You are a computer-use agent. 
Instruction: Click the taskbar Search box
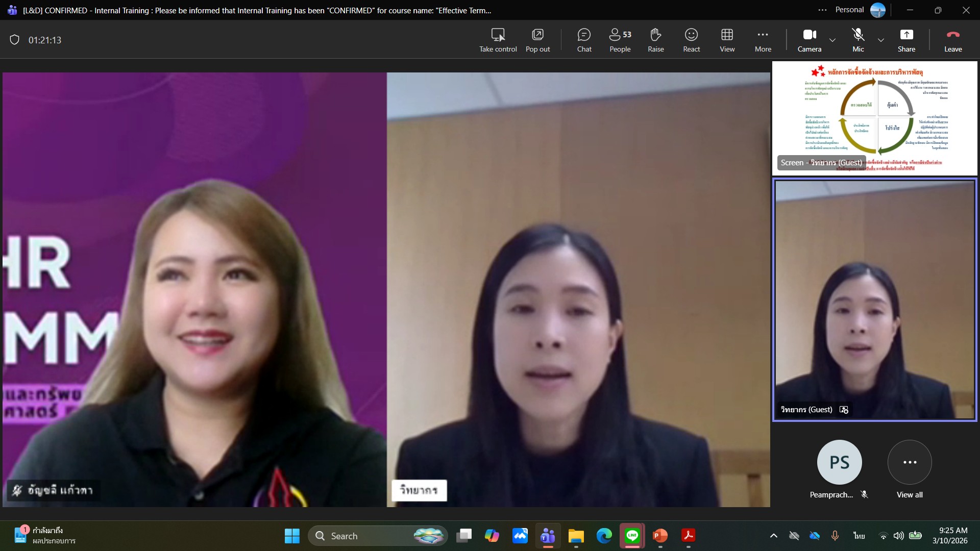378,536
